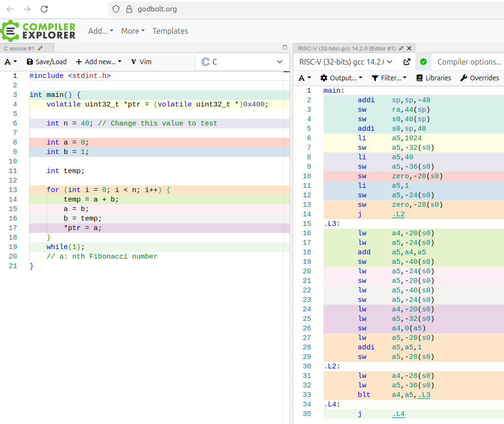
Task: Click the browser reload button
Action: [44, 9]
